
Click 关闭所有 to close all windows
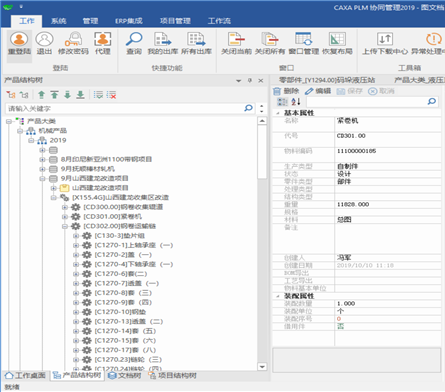pos(270,43)
